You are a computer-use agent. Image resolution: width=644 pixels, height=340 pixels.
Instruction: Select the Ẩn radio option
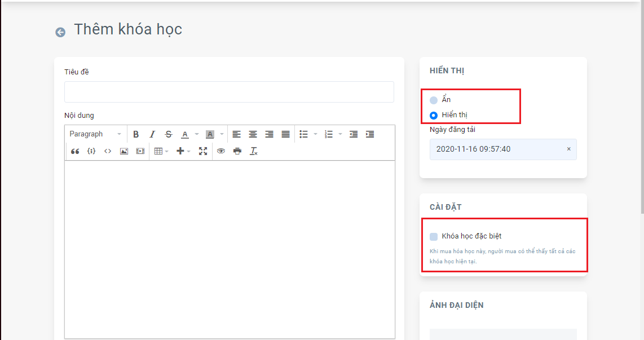coord(433,100)
